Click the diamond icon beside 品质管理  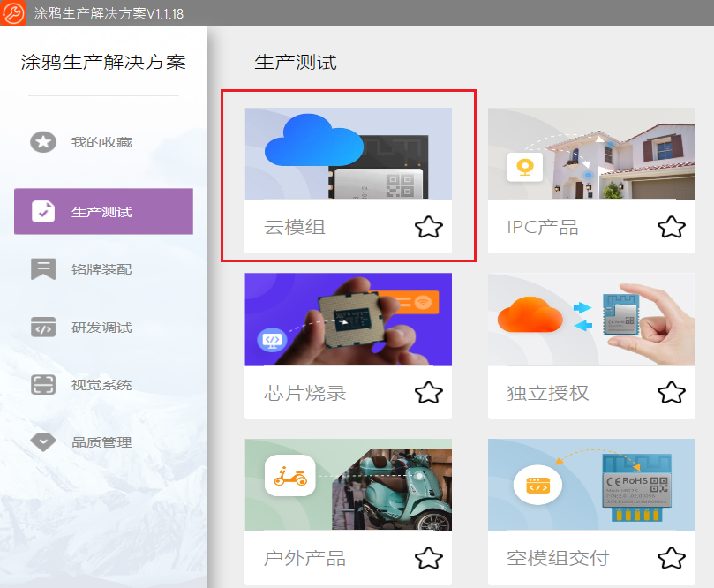[x=43, y=441]
